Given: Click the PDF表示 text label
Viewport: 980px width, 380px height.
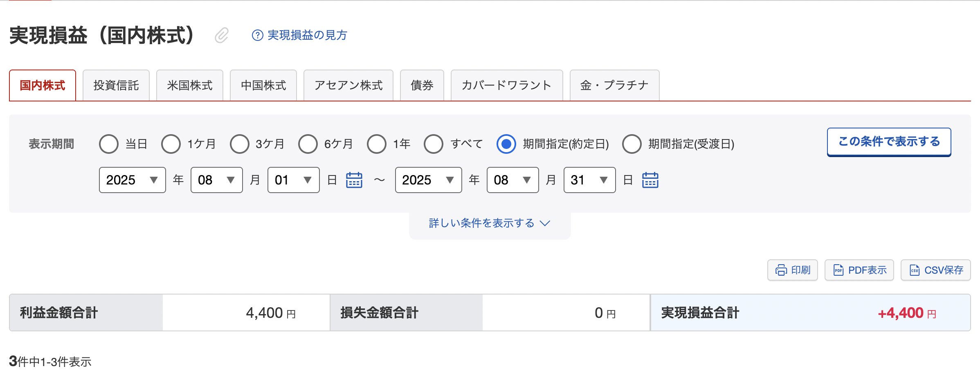Looking at the screenshot, I should click(868, 270).
